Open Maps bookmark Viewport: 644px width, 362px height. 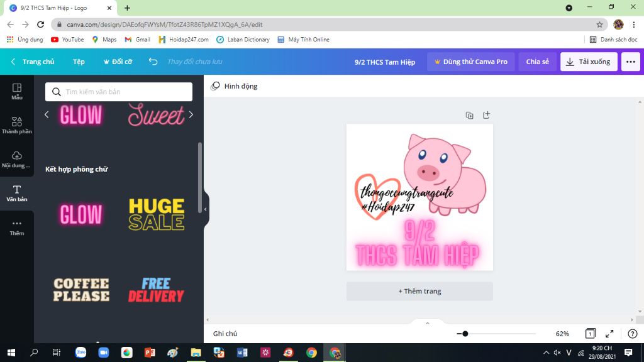point(104,40)
